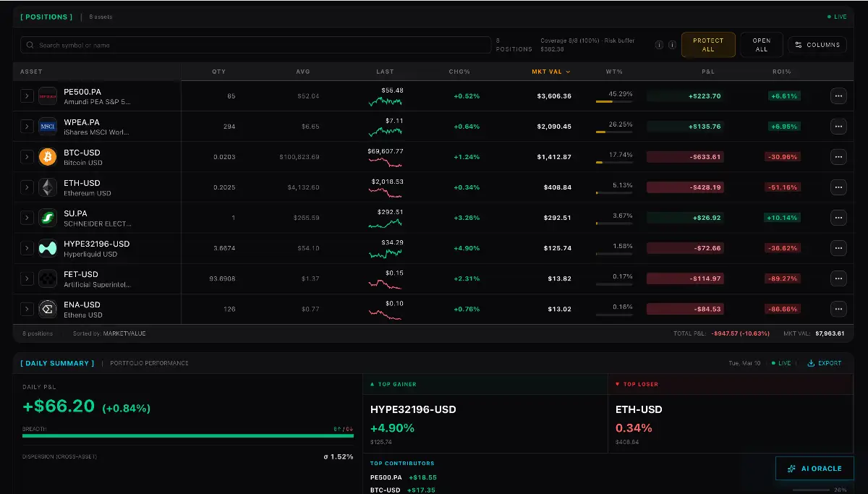Click the LIVE indicator in the Daily Summary header
Viewport: 868px width, 494px height.
point(781,363)
